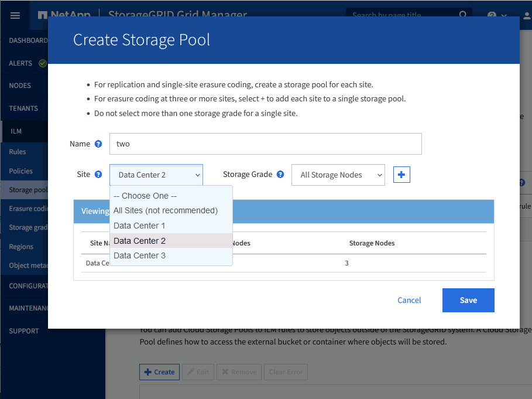Click the NetApp logo

coord(64,15)
